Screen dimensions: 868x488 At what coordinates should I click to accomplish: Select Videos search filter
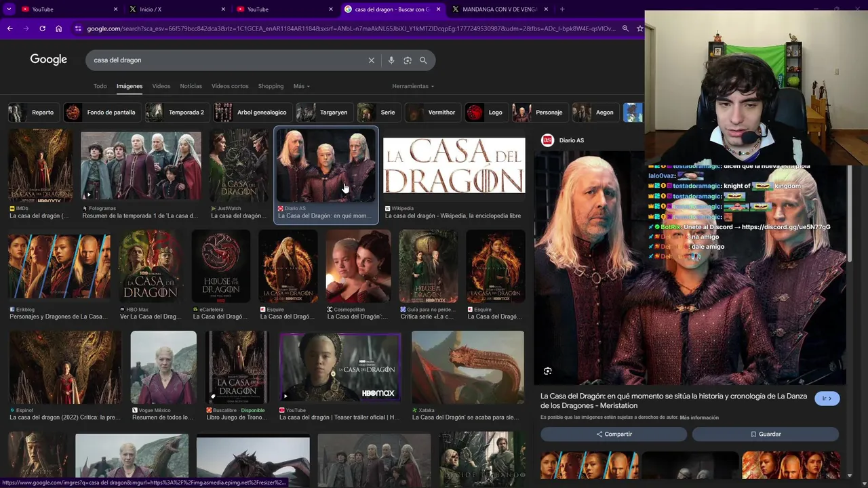(x=161, y=86)
